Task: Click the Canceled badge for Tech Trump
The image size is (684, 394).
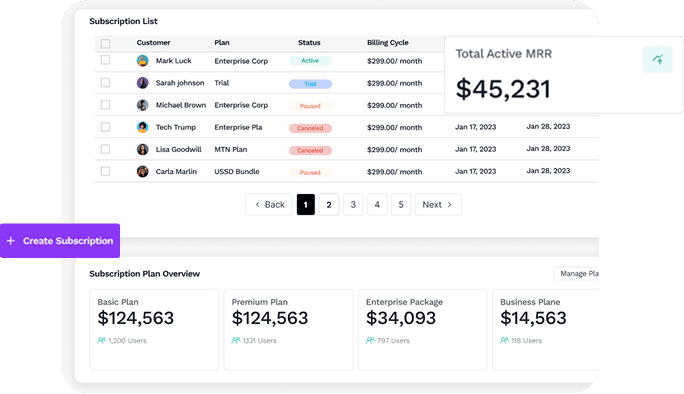Action: pyautogui.click(x=310, y=128)
